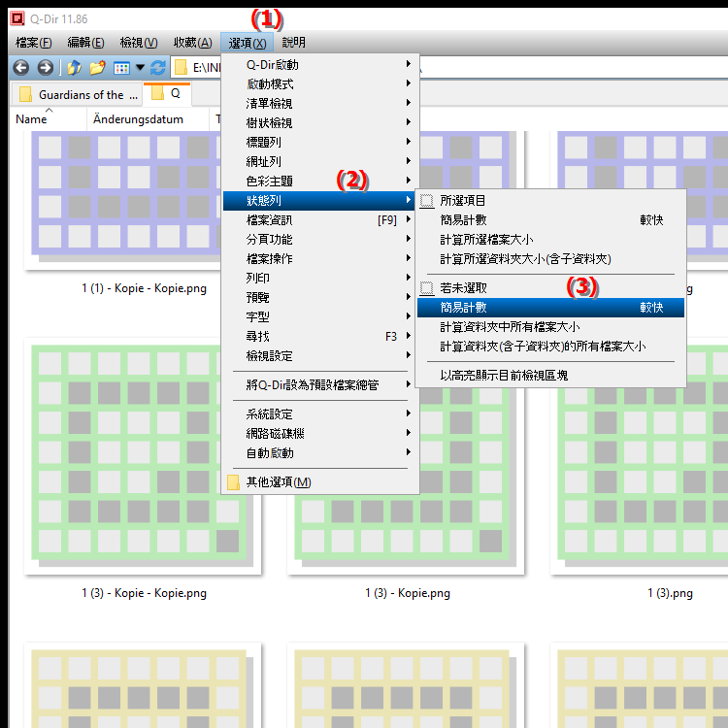Click the folder-up icon in toolbar
Viewport: 728px width, 728px height.
pos(74,68)
